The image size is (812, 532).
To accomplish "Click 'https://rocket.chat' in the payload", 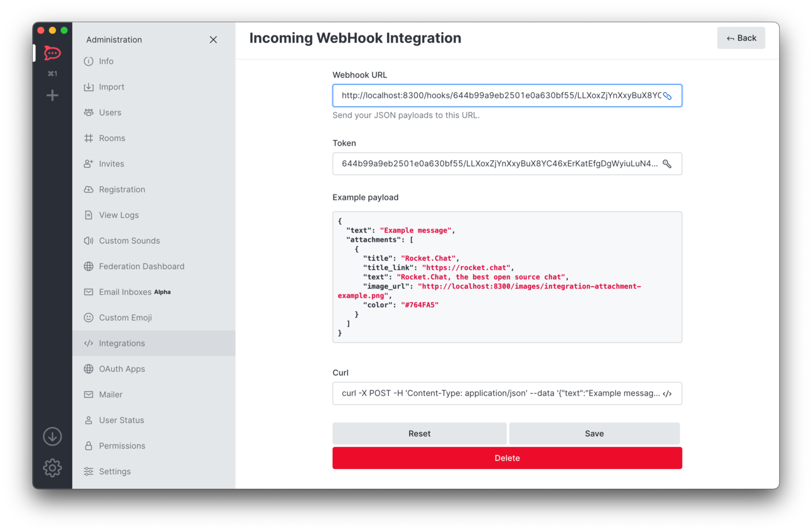I will point(466,267).
